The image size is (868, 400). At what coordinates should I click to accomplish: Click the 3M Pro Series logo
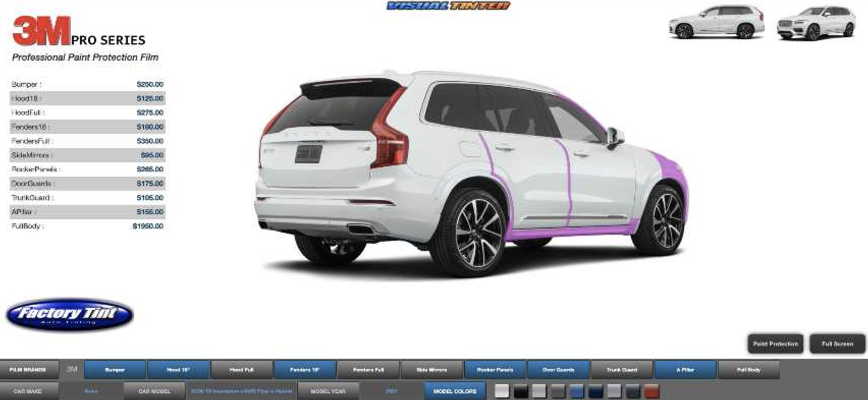(x=79, y=32)
